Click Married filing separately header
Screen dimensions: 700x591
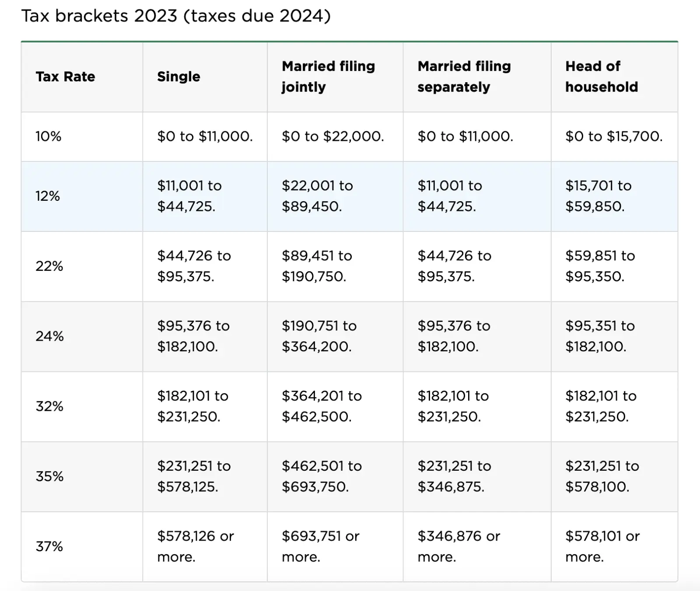point(464,77)
